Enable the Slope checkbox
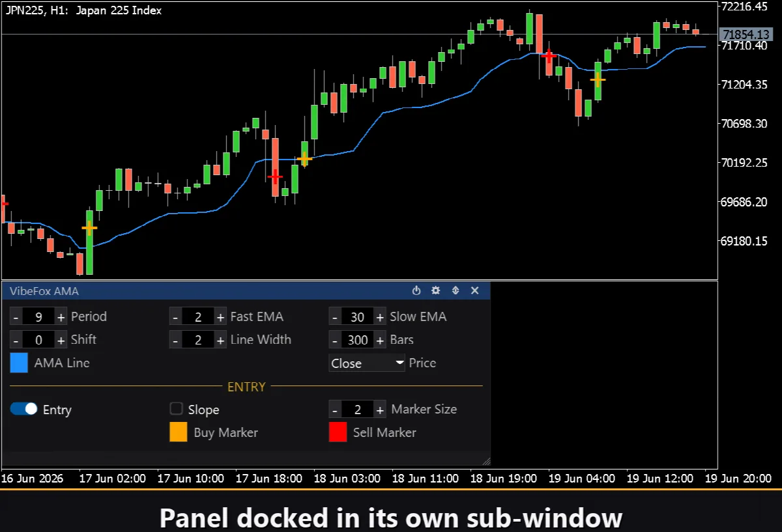This screenshot has width=782, height=532. 176,409
